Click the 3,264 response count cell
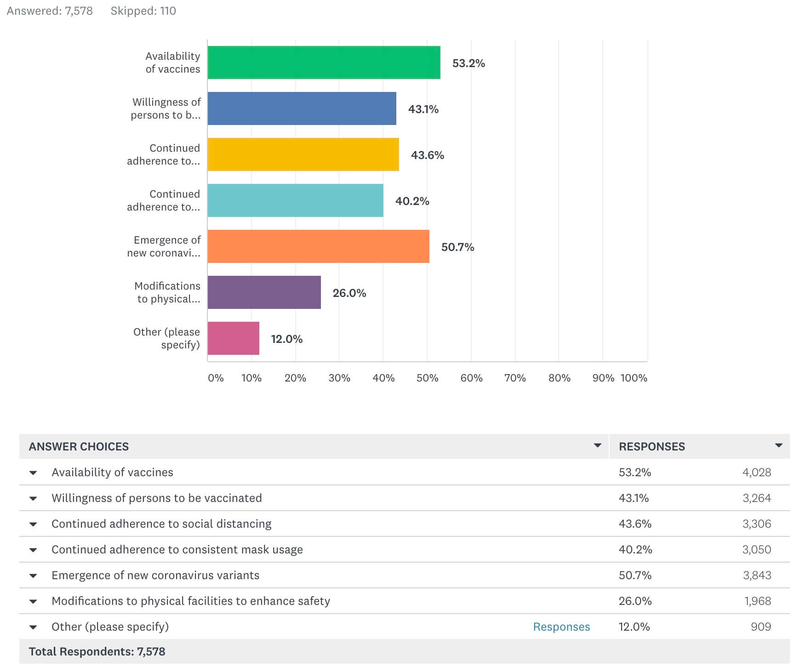The height and width of the screenshot is (672, 800). coord(757,498)
